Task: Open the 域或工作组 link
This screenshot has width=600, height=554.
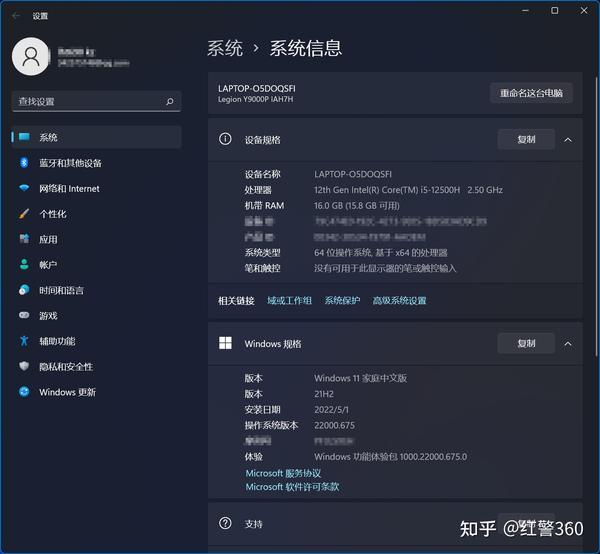Action: coord(289,301)
